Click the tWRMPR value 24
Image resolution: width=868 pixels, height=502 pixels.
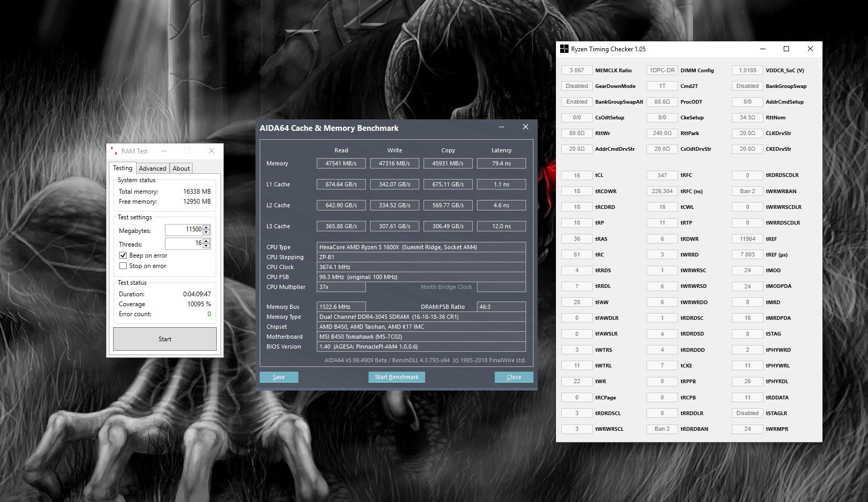(748, 429)
